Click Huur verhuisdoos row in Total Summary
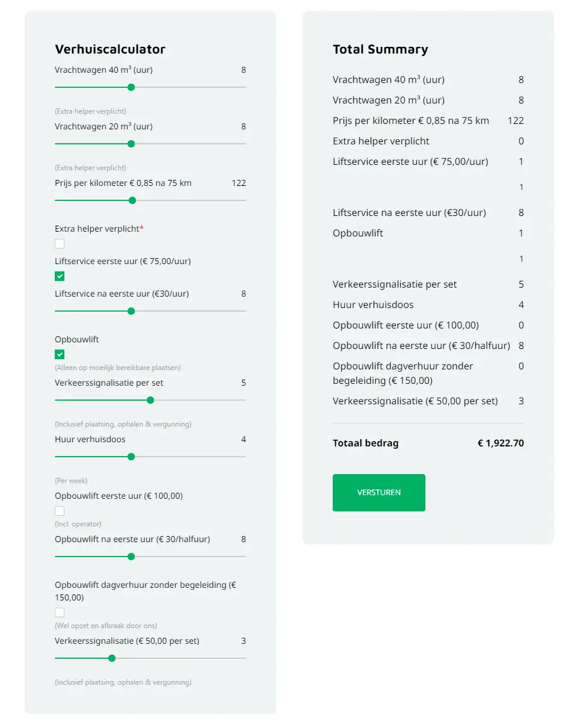 tap(373, 305)
